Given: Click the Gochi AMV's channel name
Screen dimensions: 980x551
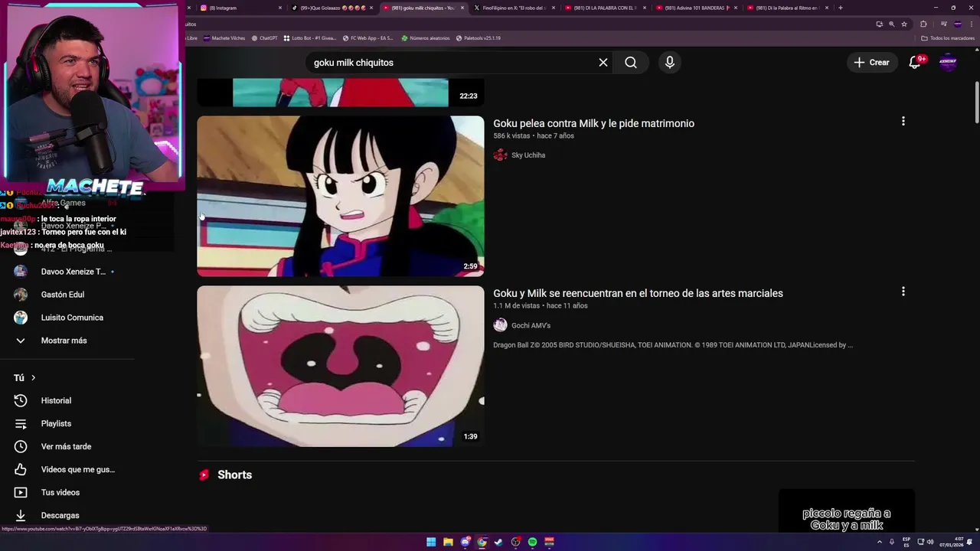Looking at the screenshot, I should (531, 325).
